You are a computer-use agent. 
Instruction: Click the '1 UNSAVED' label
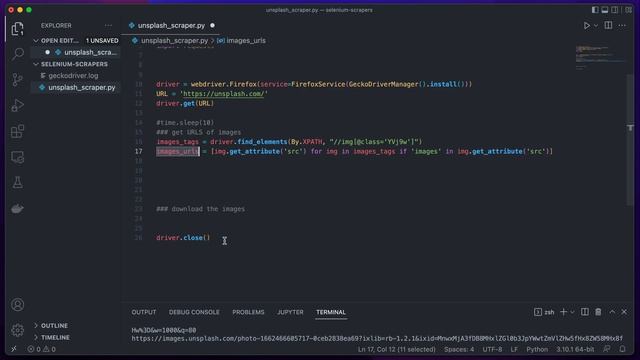pyautogui.click(x=102, y=40)
